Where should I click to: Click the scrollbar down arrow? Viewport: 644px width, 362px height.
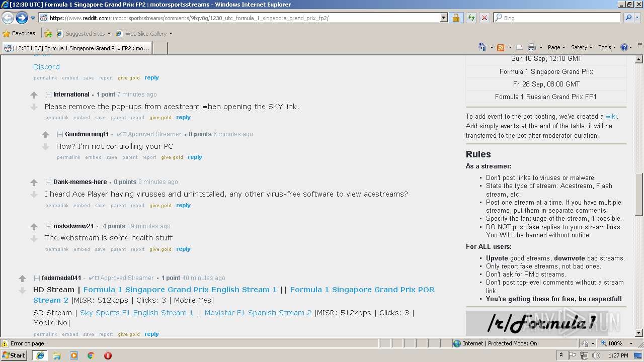tap(639, 333)
